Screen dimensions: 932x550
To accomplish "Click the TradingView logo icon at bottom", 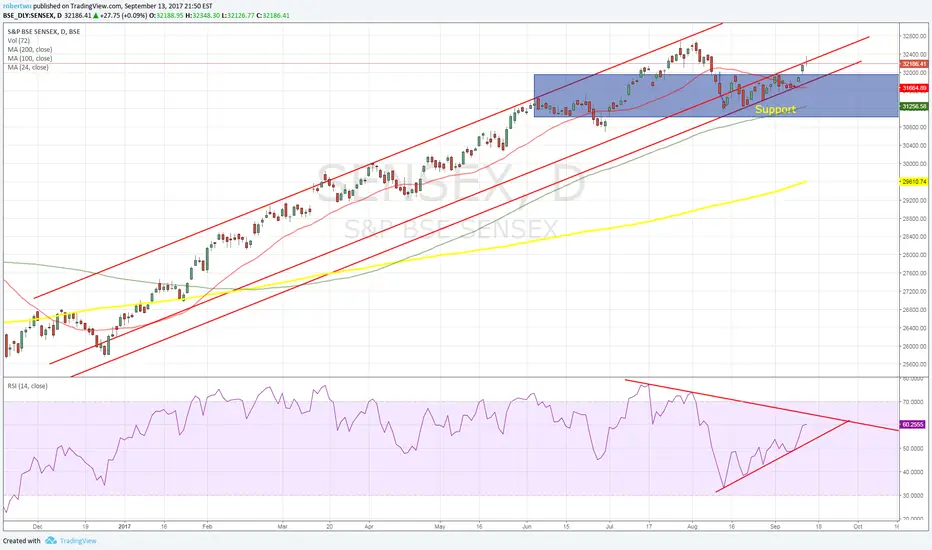I will click(x=51, y=540).
